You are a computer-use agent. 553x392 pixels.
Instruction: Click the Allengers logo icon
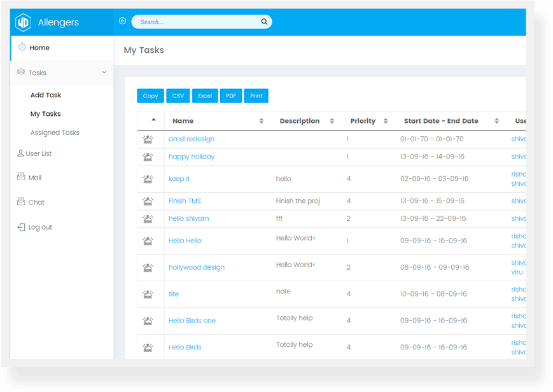[x=24, y=22]
